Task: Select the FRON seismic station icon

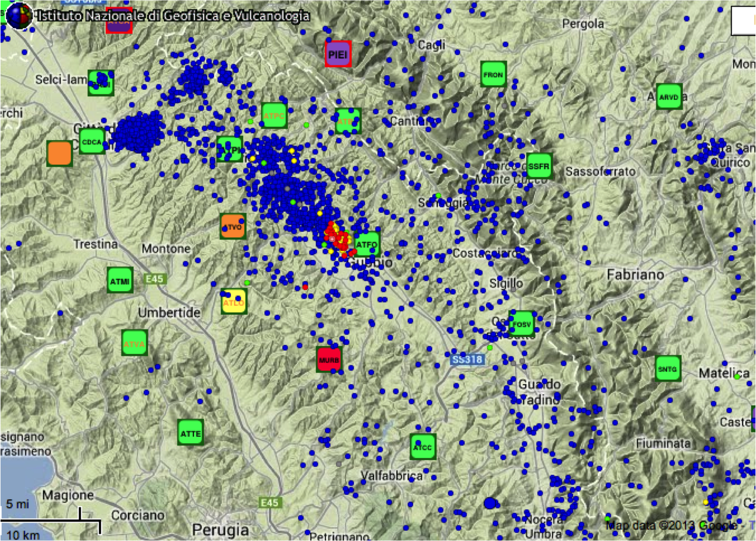Action: pos(493,75)
